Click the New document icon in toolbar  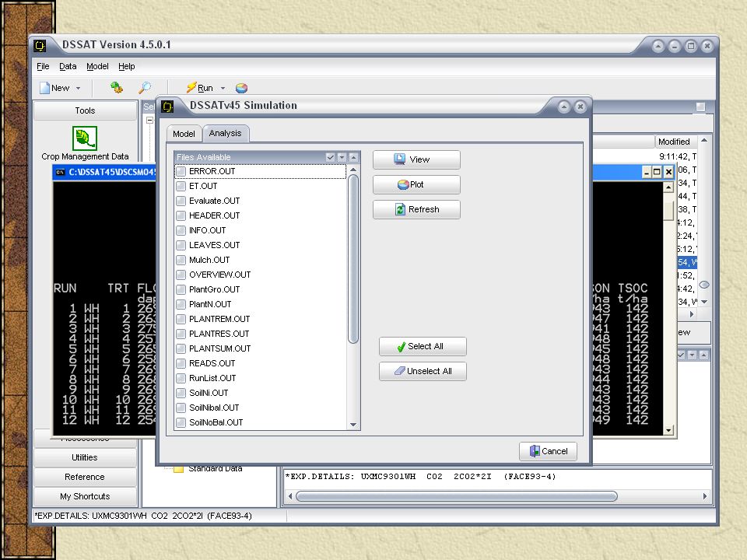pos(44,88)
